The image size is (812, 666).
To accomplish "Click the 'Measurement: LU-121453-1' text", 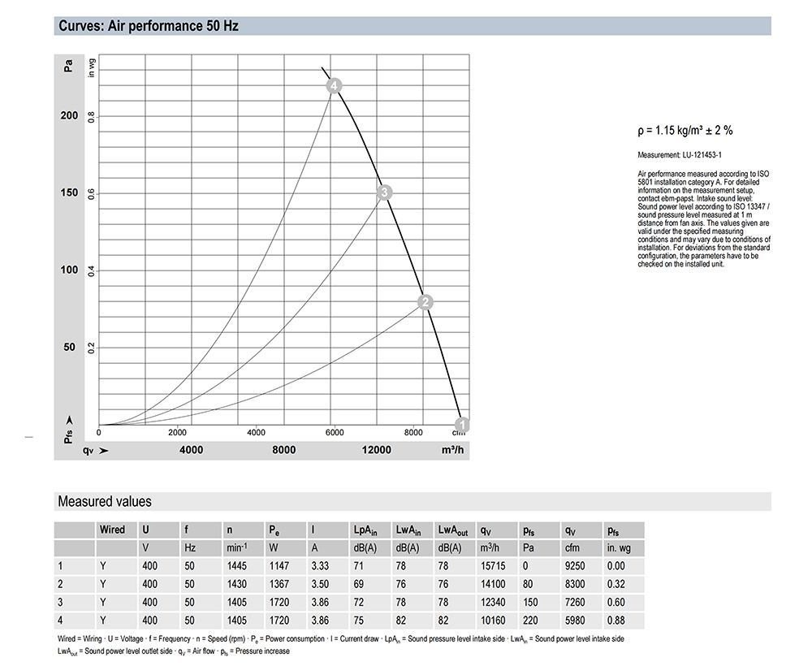I will pyautogui.click(x=679, y=154).
